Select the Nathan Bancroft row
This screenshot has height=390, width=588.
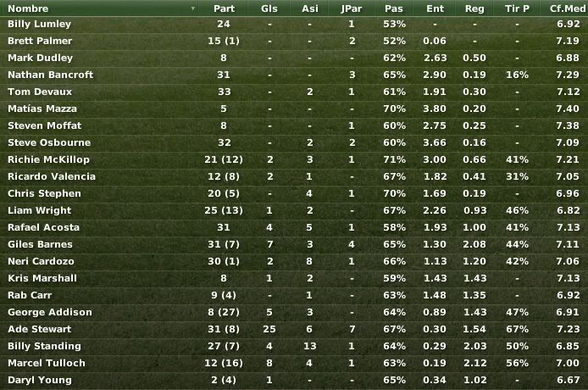click(x=294, y=75)
